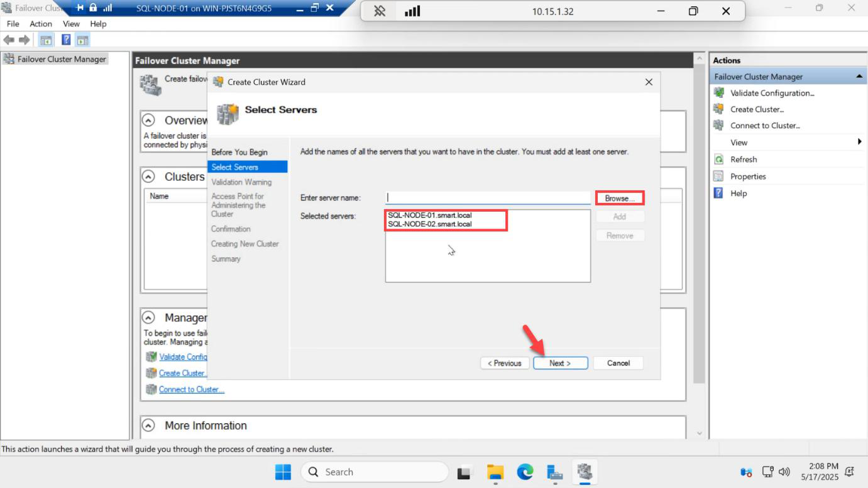Click the Browse... button in wizard

tap(620, 198)
